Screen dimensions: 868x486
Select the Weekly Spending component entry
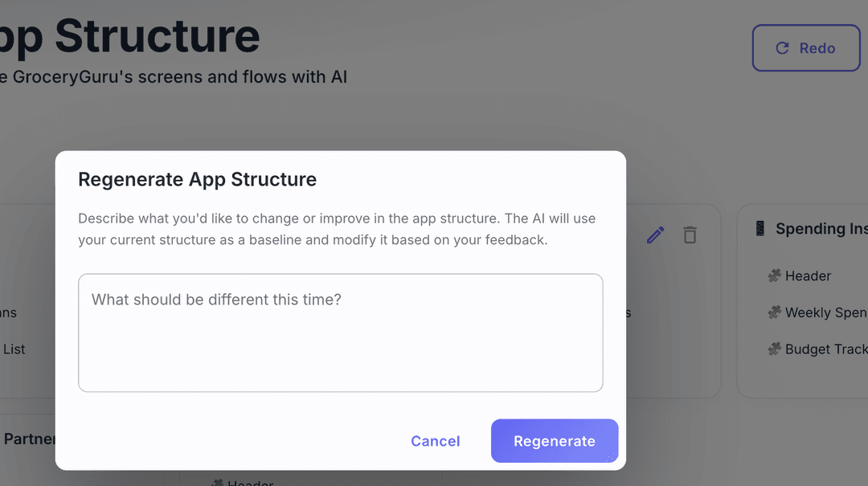[820, 312]
